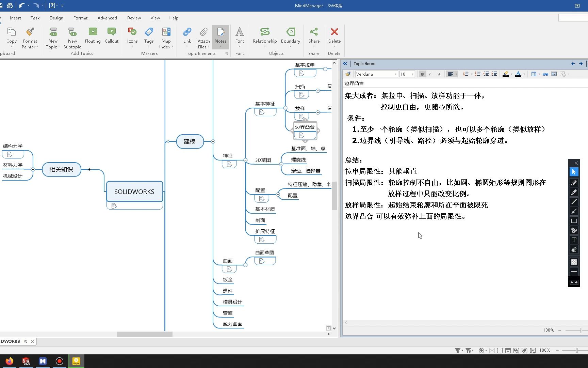
Task: Toggle italic formatting in the notes editor
Action: coord(430,74)
